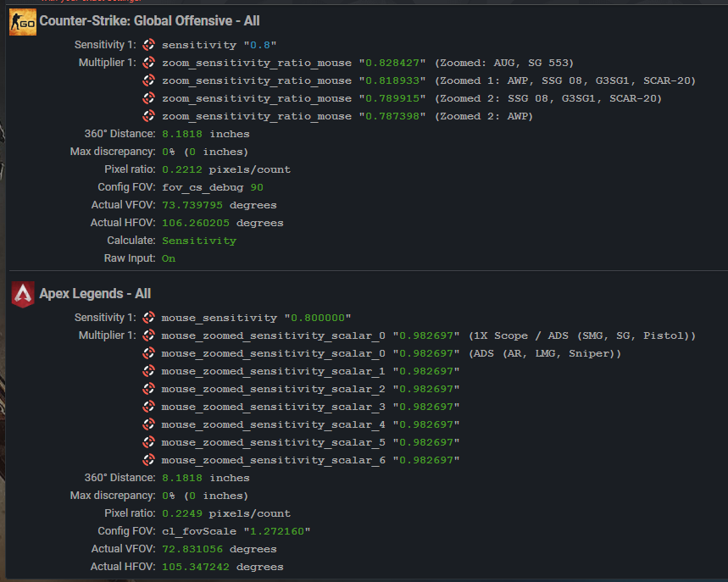Click the green Calculate: Sensitivity value
728x582 pixels.
pyautogui.click(x=199, y=241)
